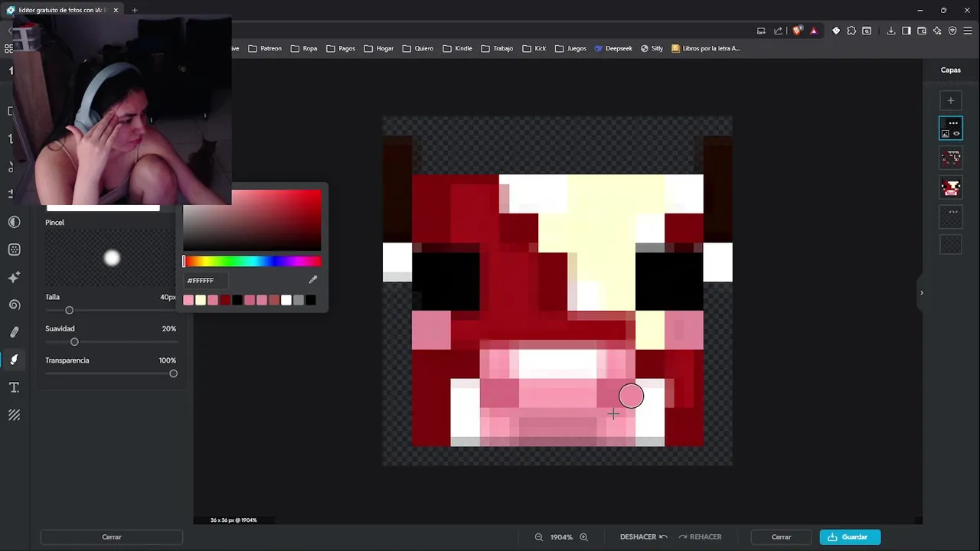
Task: Open the Pagos bookmark folder
Action: [341, 48]
